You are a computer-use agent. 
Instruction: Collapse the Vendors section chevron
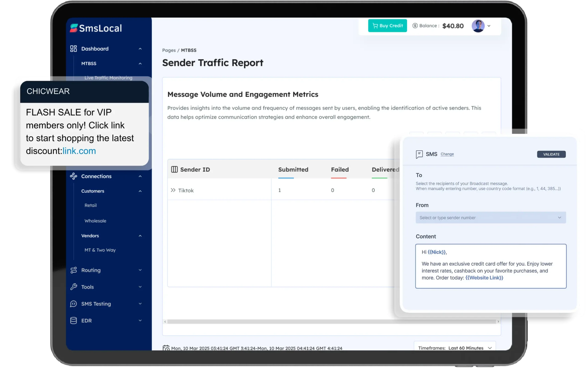140,236
